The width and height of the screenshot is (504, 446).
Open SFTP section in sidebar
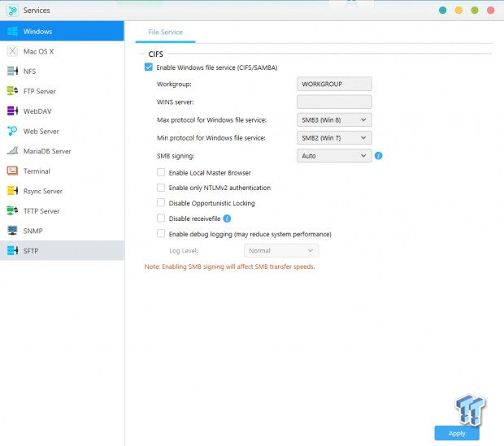[62, 250]
